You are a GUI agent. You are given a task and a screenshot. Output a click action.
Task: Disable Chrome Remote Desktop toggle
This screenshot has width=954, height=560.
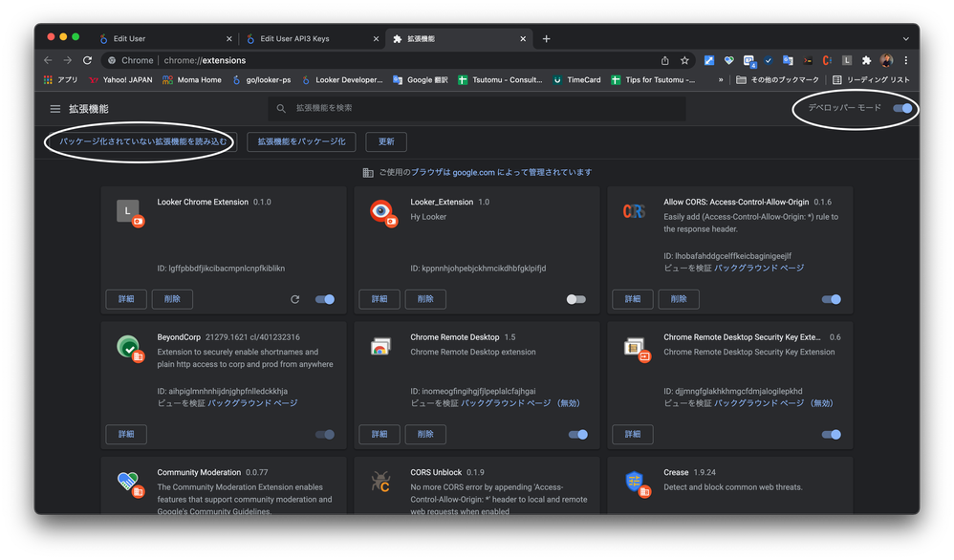pyautogui.click(x=578, y=434)
